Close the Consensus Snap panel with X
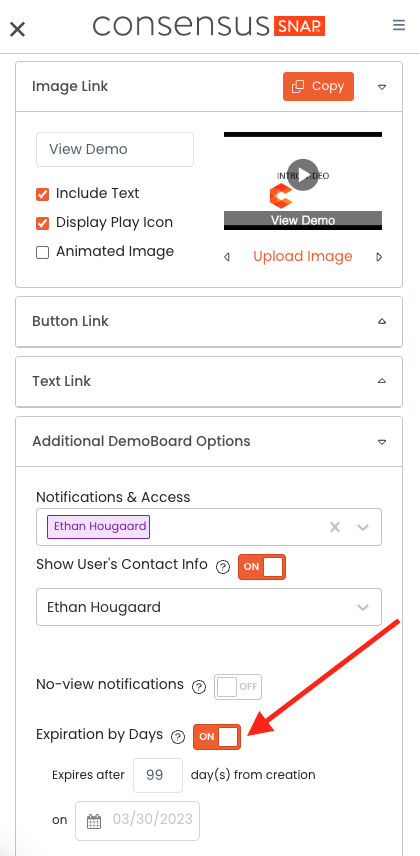The width and height of the screenshot is (420, 856). coord(17,29)
